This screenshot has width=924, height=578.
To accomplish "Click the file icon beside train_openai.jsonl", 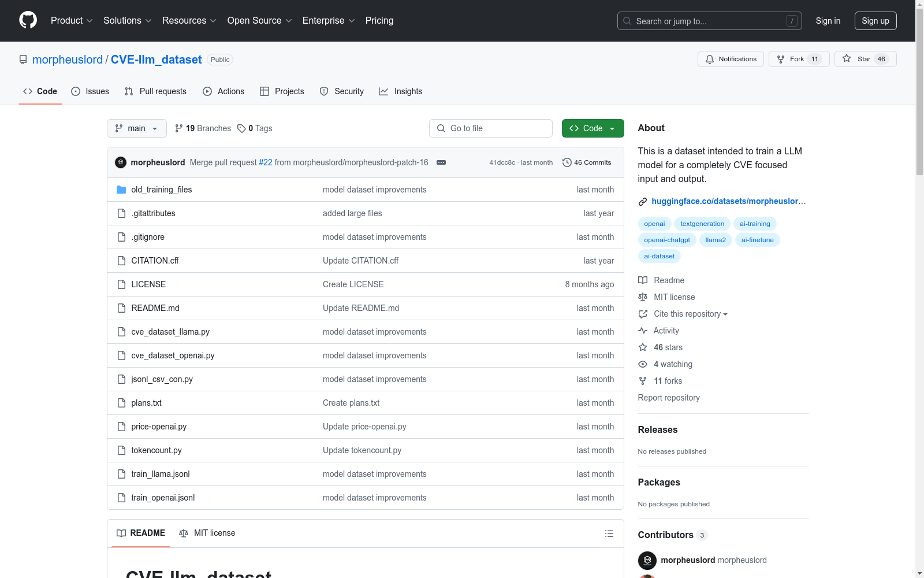I will (x=121, y=498).
